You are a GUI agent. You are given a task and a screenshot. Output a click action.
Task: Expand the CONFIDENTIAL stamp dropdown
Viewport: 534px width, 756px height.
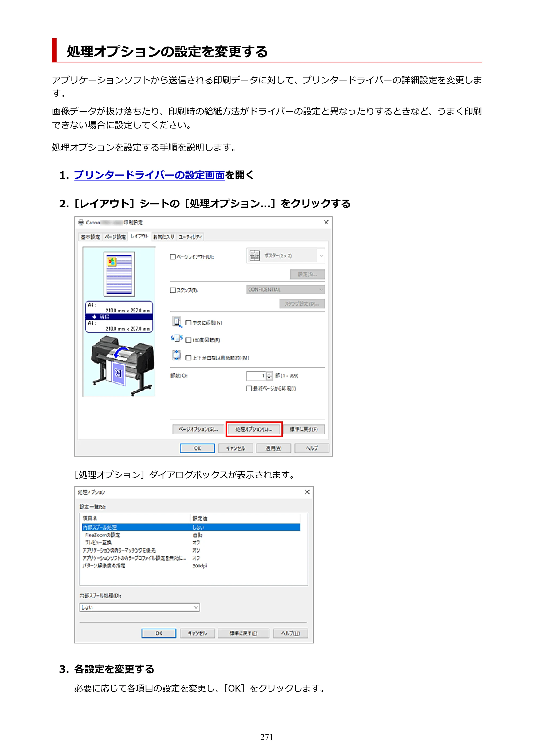click(x=286, y=289)
